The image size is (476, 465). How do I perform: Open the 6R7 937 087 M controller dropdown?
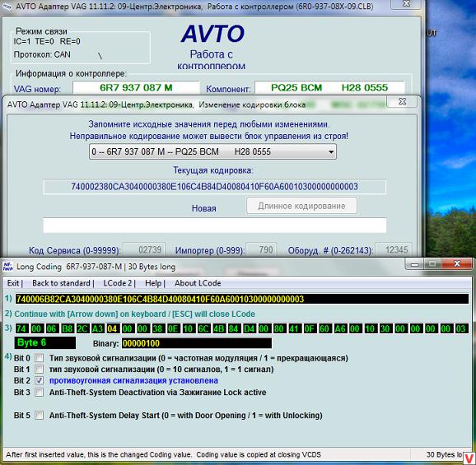click(212, 151)
